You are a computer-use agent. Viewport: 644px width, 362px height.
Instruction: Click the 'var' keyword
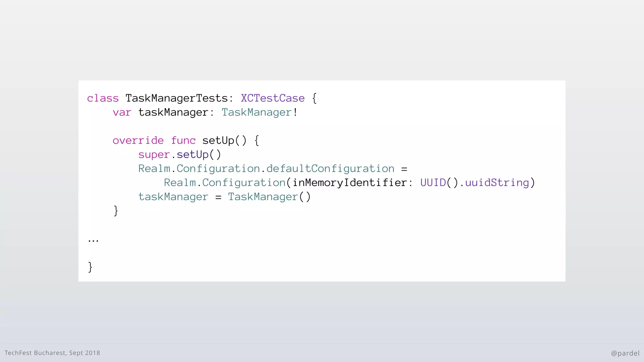click(x=122, y=112)
